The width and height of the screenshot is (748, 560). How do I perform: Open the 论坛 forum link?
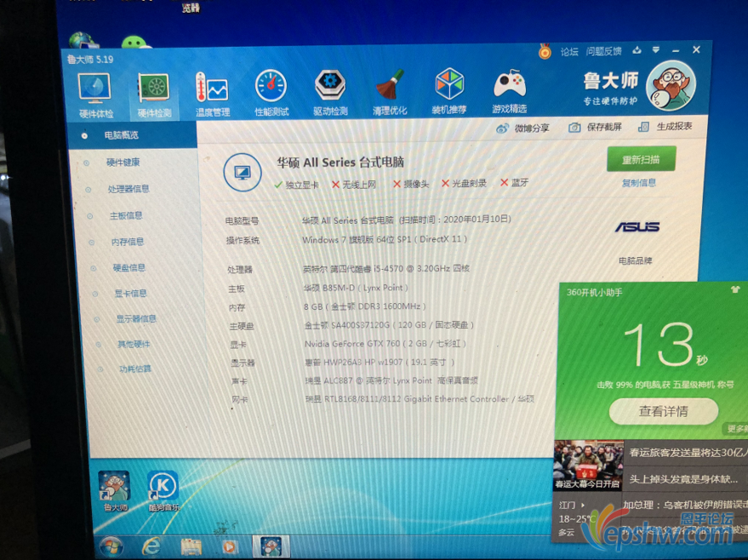tap(569, 52)
